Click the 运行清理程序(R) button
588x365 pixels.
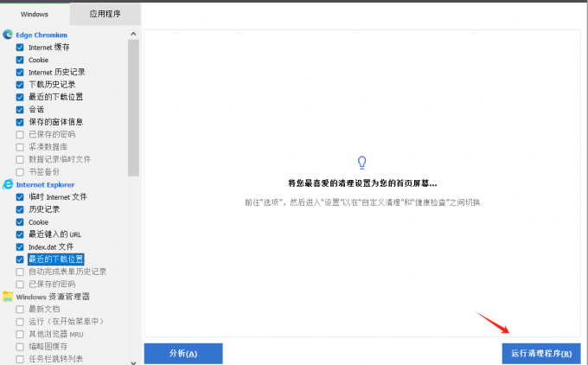[541, 354]
